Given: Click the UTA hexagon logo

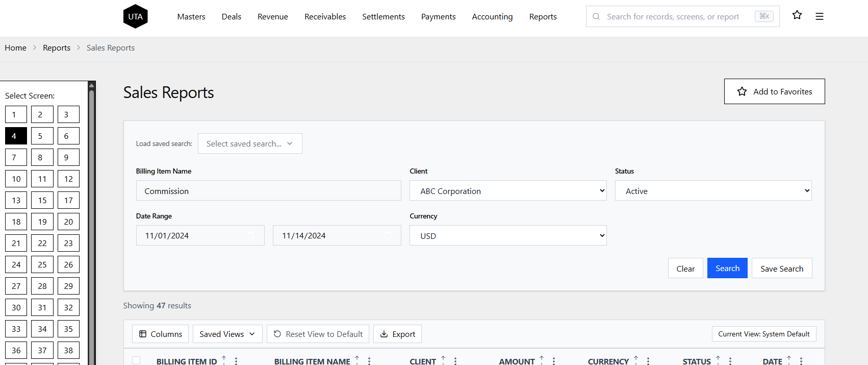Looking at the screenshot, I should (x=135, y=16).
